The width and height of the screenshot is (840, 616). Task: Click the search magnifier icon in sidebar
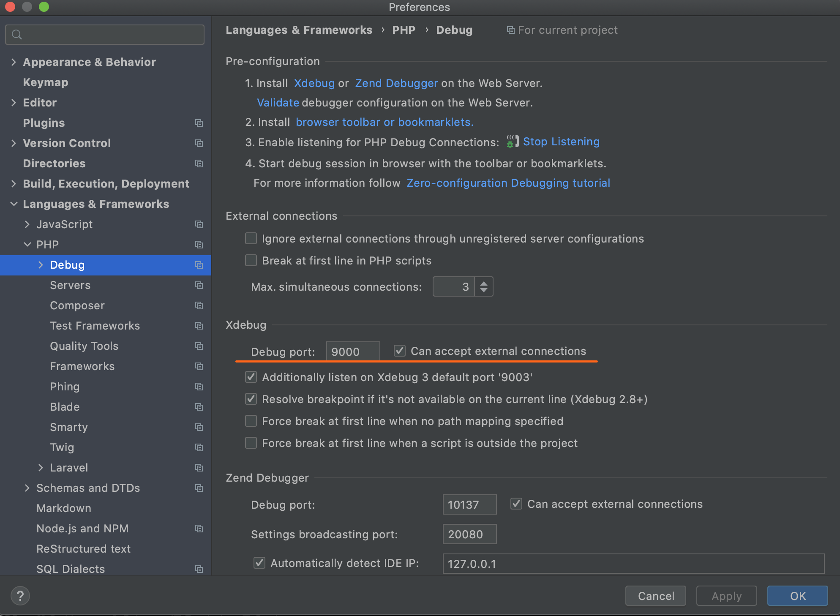(x=17, y=35)
